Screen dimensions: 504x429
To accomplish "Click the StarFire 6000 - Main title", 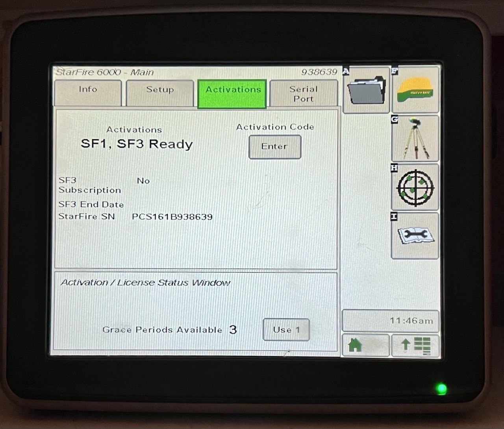I will click(105, 72).
